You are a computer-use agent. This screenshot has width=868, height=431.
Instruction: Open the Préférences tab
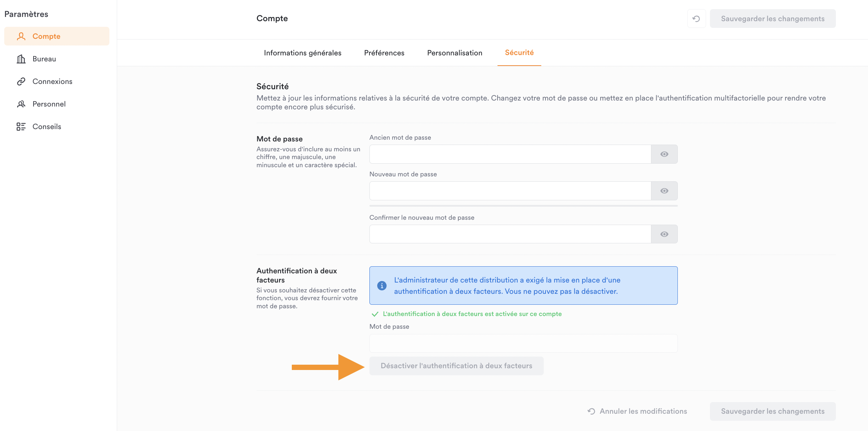click(x=384, y=53)
